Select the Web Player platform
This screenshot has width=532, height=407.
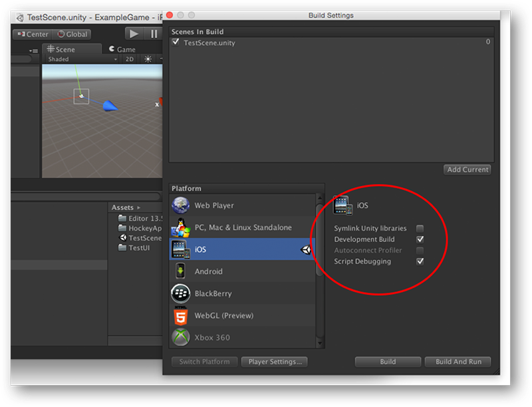pos(242,205)
